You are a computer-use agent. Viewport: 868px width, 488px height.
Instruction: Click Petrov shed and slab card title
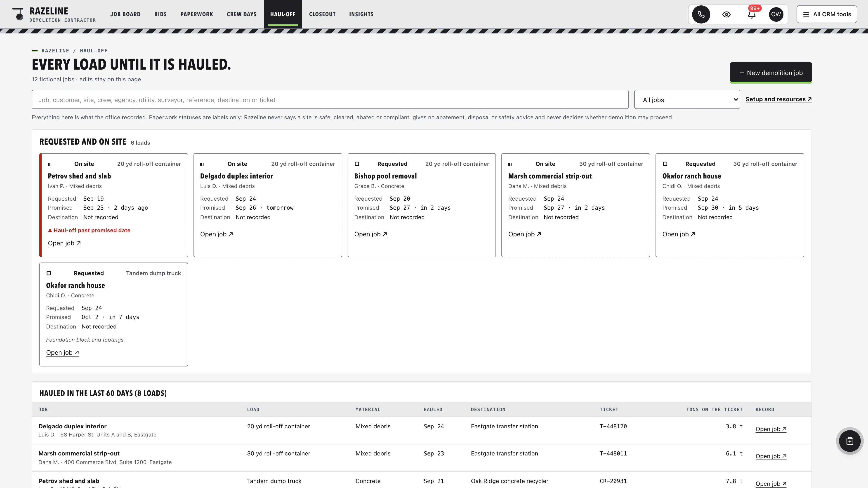tap(79, 176)
